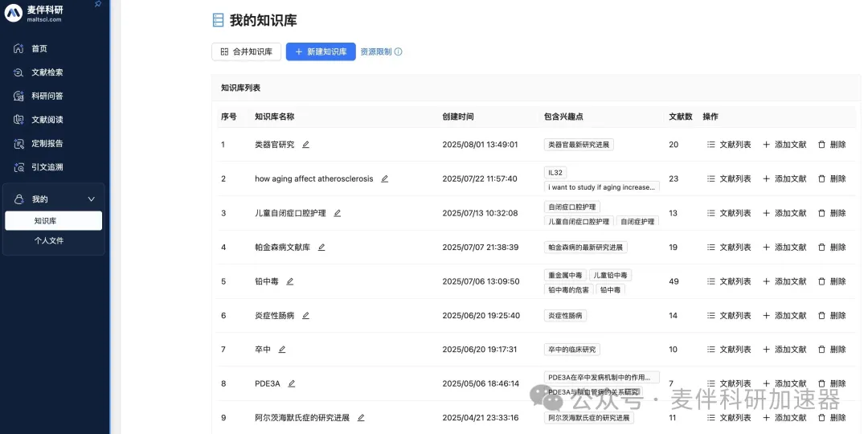Click the edit pencil next to 类器官研究
Image resolution: width=868 pixels, height=434 pixels.
pyautogui.click(x=305, y=145)
